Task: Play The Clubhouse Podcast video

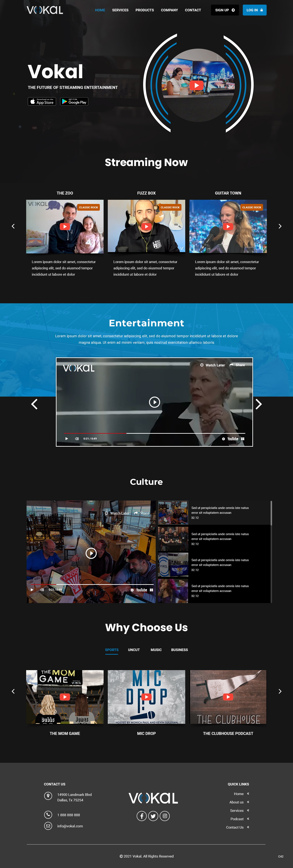Action: pyautogui.click(x=228, y=697)
